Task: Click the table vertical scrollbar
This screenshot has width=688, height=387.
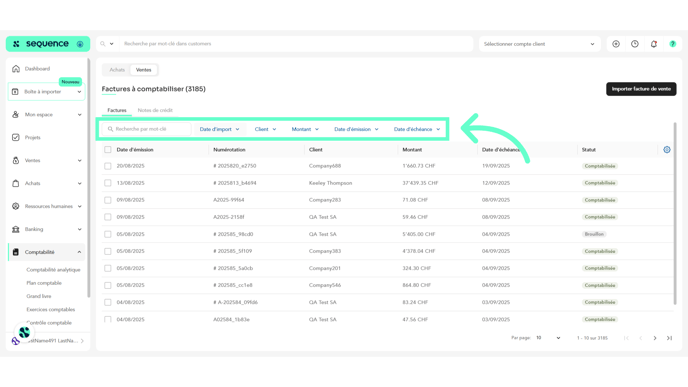Action: coord(675,213)
